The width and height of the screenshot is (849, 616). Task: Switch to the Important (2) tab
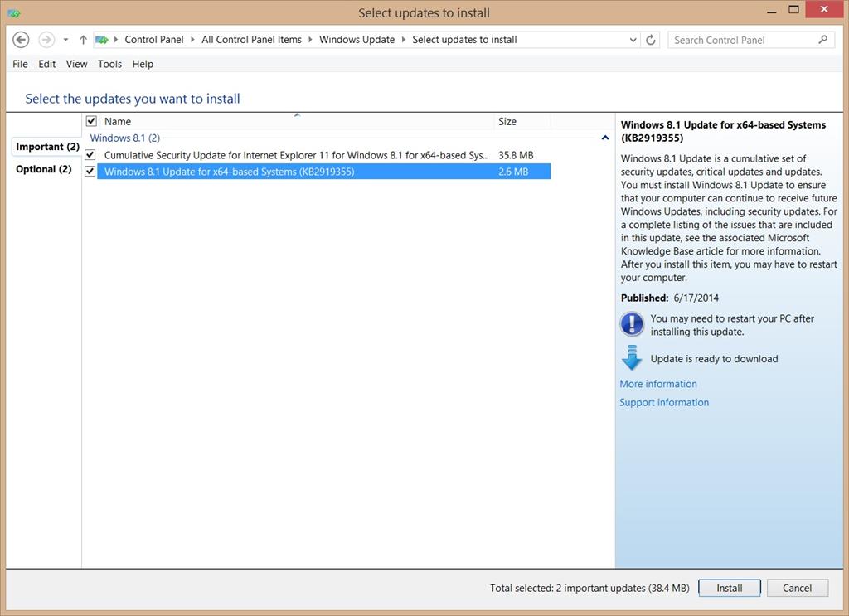click(x=47, y=147)
